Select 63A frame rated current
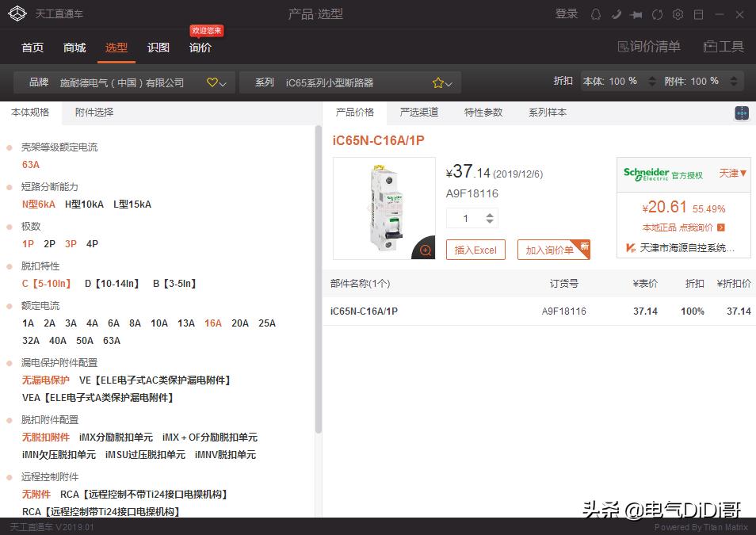The image size is (756, 535). coord(31,165)
